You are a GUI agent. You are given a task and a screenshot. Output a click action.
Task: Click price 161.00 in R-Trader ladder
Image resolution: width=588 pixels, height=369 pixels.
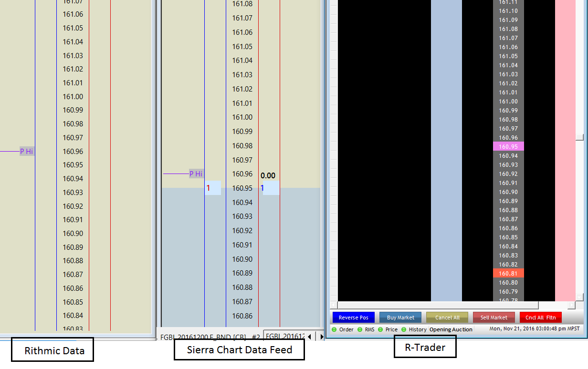coord(508,102)
